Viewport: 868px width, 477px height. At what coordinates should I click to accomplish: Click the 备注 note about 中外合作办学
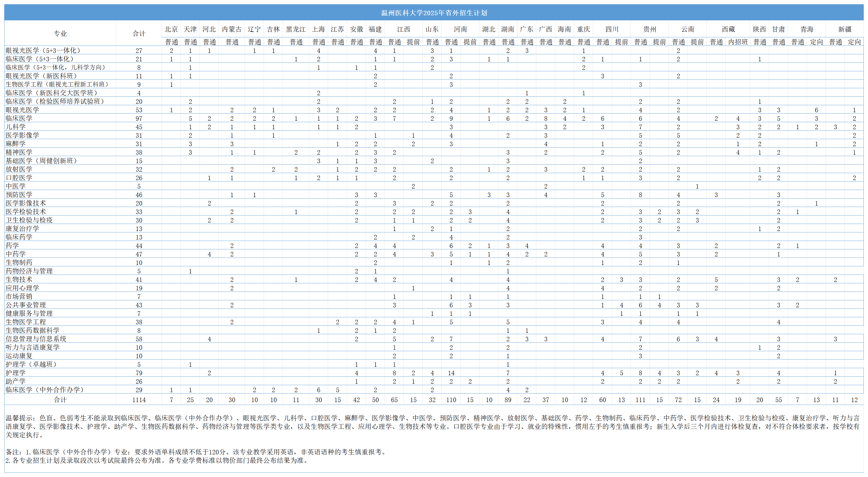(196, 452)
